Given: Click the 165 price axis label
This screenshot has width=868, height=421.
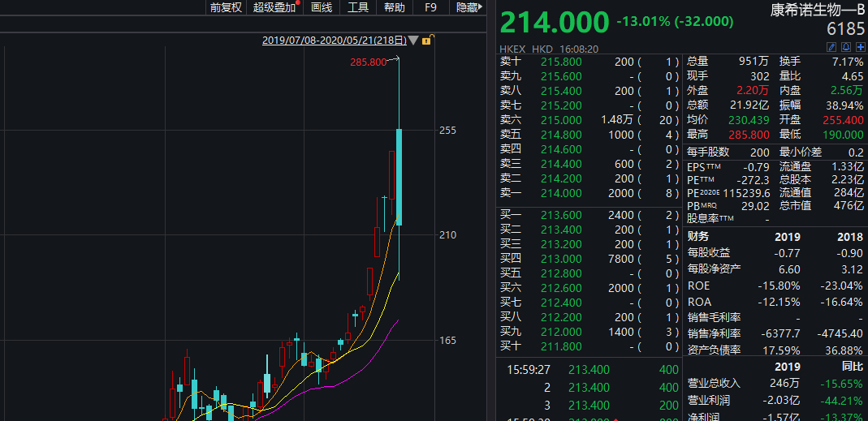Looking at the screenshot, I should point(448,340).
